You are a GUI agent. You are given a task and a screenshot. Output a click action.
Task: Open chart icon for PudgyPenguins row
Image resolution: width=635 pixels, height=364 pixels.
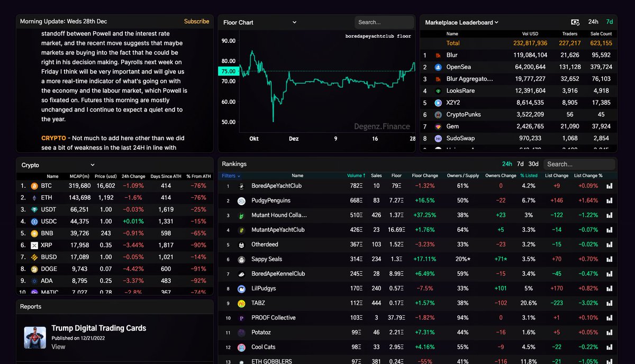609,201
